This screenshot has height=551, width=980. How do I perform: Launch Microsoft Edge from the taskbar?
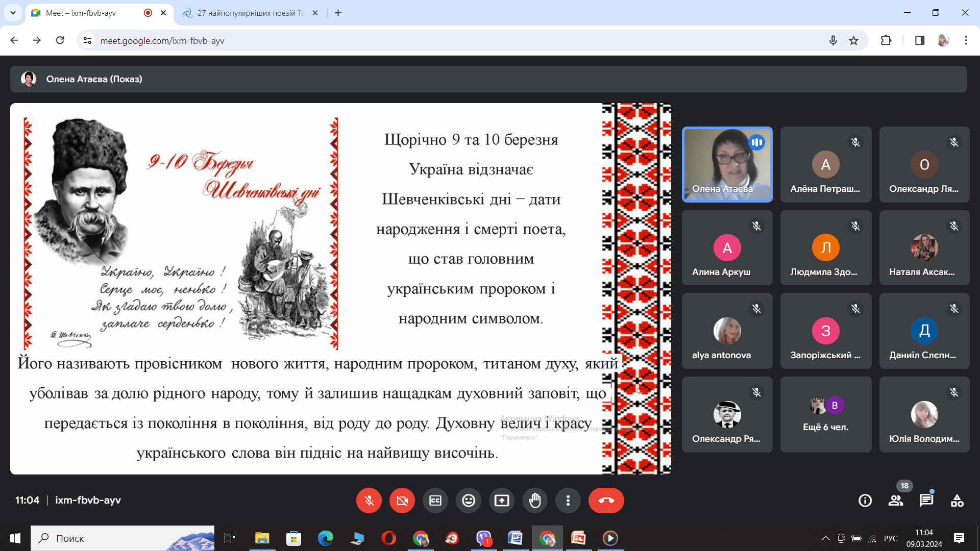click(325, 538)
